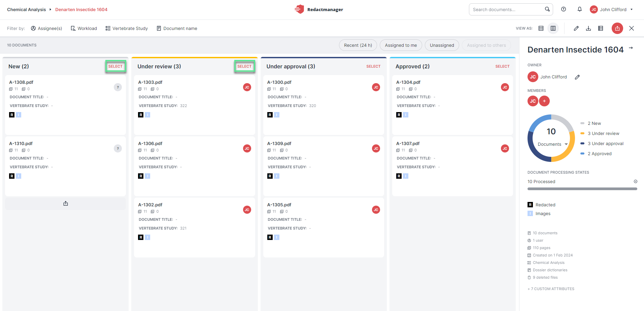Toggle Images legend filter
The image size is (644, 311).
(x=539, y=213)
